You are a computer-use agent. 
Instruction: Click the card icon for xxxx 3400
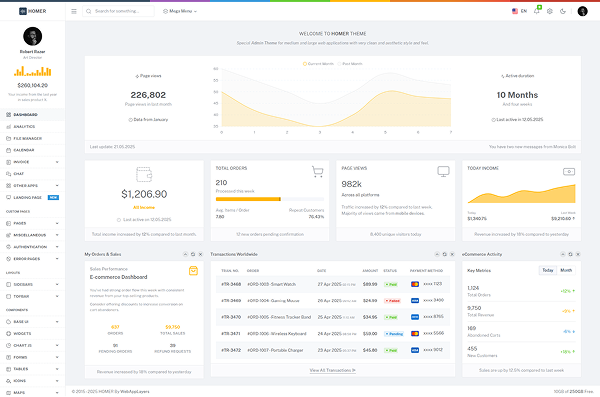click(415, 301)
